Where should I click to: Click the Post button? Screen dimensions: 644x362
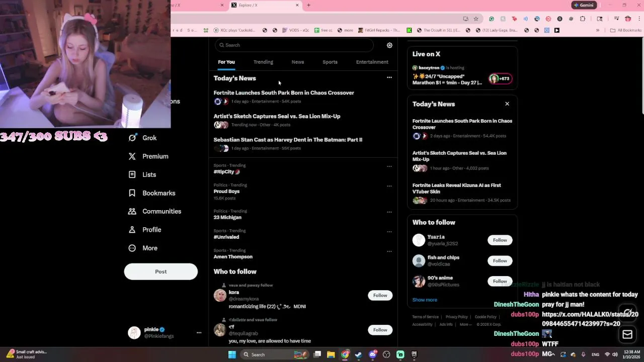click(161, 271)
